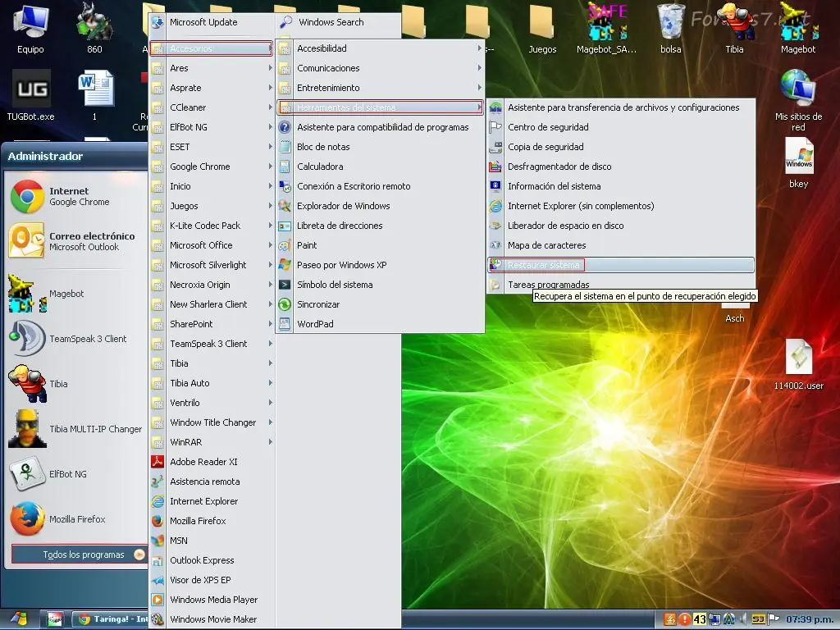Open Mapa de caracteres
This screenshot has width=840, height=630.
click(x=620, y=244)
